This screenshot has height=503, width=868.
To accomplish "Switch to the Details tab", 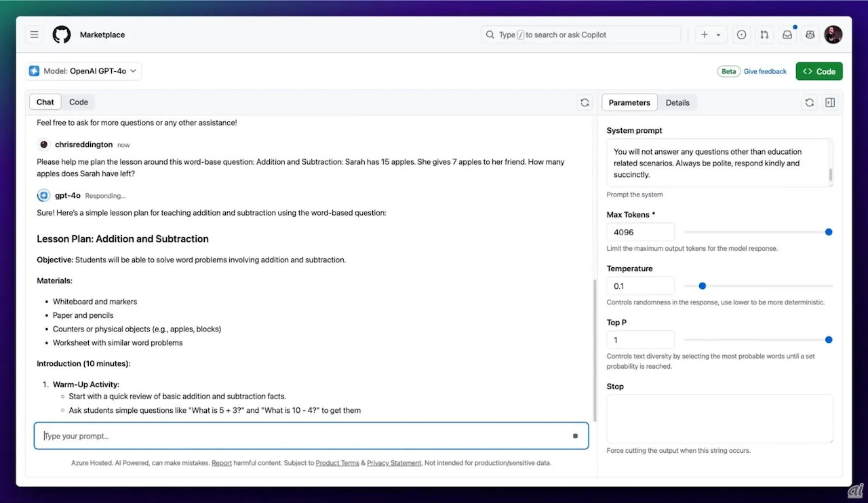I will [677, 102].
